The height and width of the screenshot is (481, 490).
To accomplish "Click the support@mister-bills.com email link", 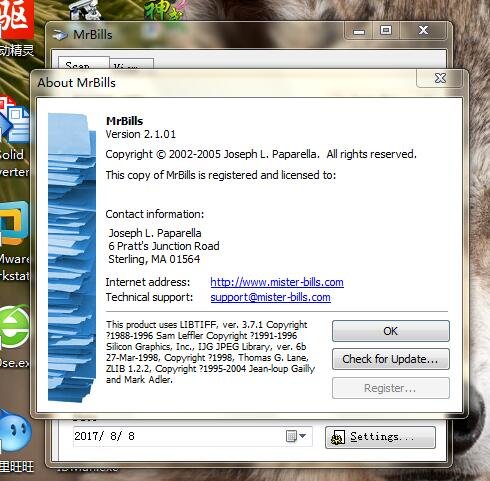I will pyautogui.click(x=270, y=297).
